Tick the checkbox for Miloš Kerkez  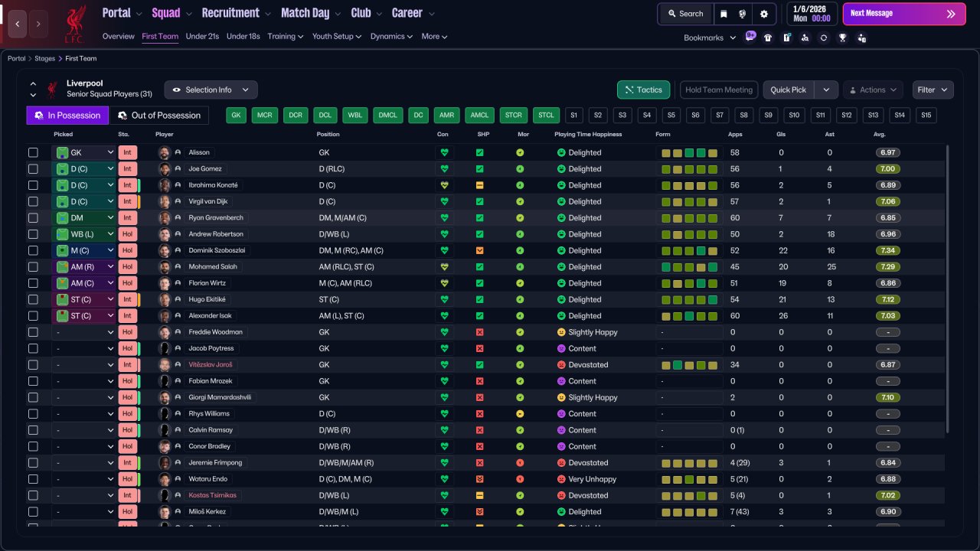pyautogui.click(x=33, y=512)
